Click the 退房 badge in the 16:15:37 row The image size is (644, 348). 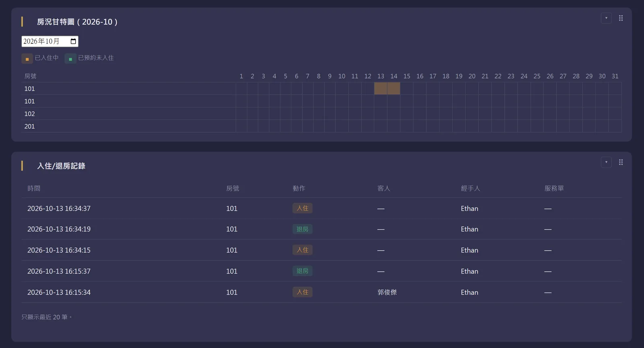[x=302, y=271]
